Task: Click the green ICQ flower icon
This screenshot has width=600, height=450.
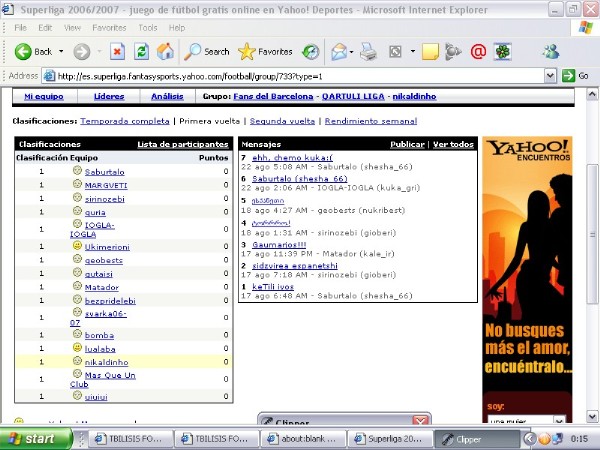Action: coord(502,51)
